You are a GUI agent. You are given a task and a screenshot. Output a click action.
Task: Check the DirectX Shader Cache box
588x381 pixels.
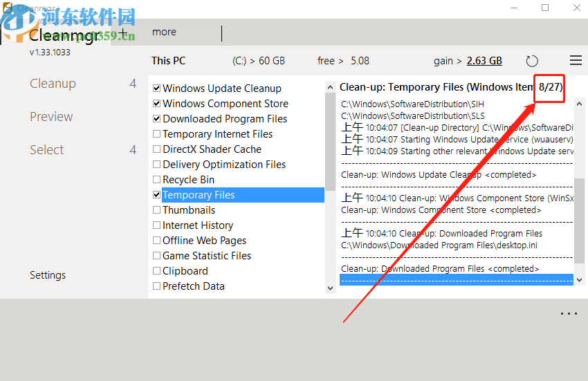157,149
